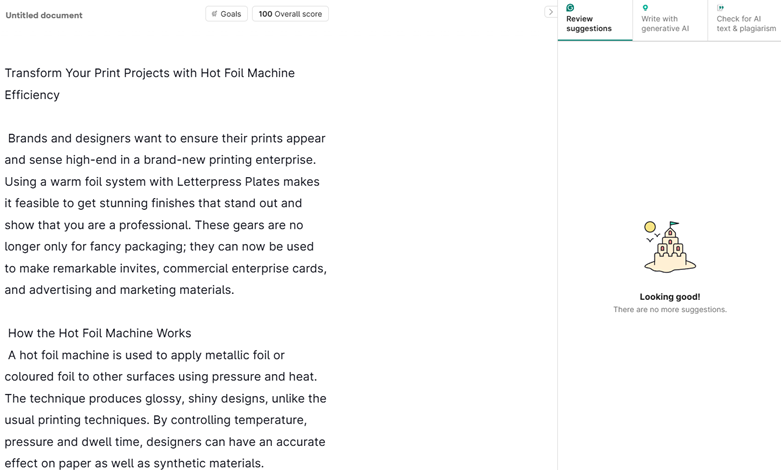
Task: Open the 100 Overall score report
Action: (x=290, y=14)
